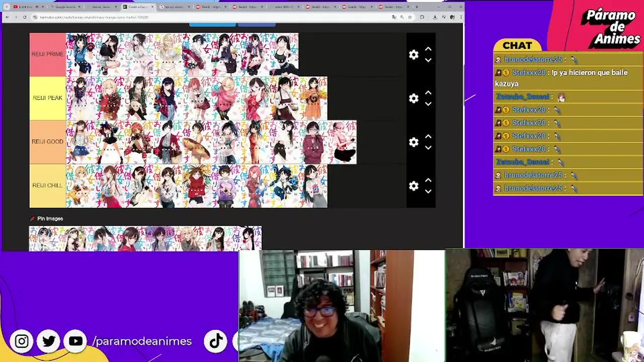The height and width of the screenshot is (362, 644).
Task: Select first cover in REIJI PEAK row
Action: tap(80, 98)
